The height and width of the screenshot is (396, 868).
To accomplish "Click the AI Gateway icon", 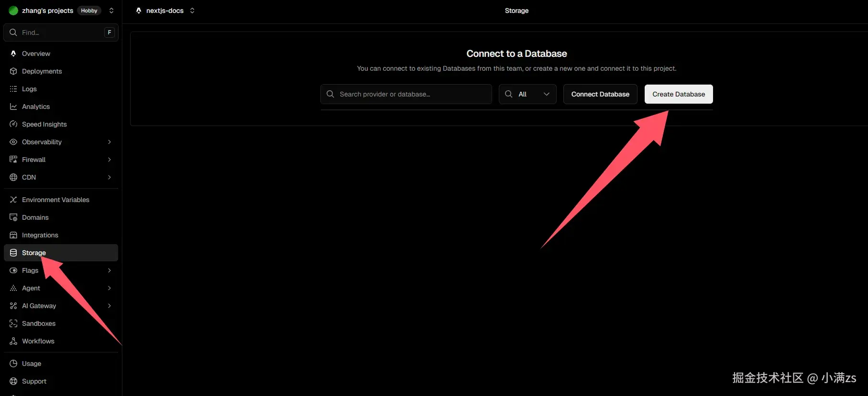I will click(x=13, y=306).
